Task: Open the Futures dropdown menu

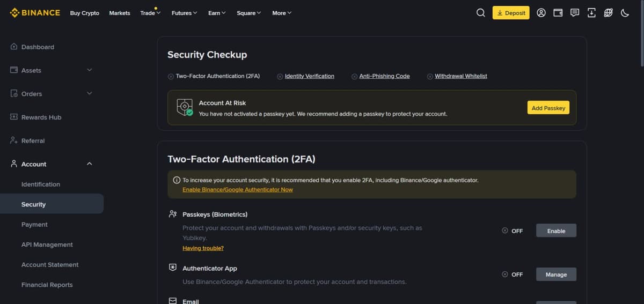Action: [x=184, y=13]
